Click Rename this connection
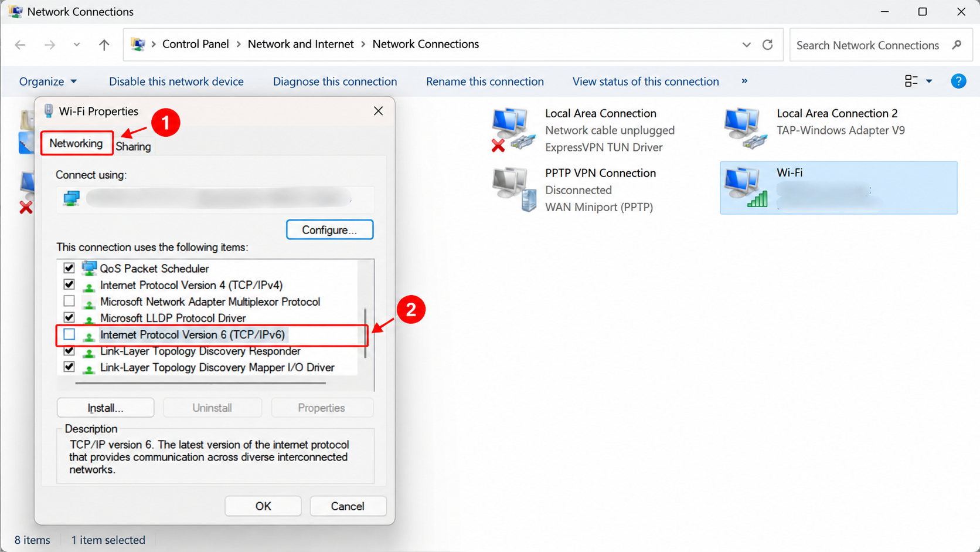 pyautogui.click(x=485, y=82)
